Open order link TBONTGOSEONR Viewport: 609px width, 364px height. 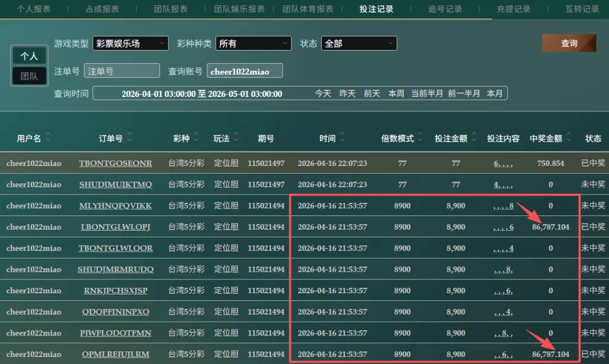115,164
